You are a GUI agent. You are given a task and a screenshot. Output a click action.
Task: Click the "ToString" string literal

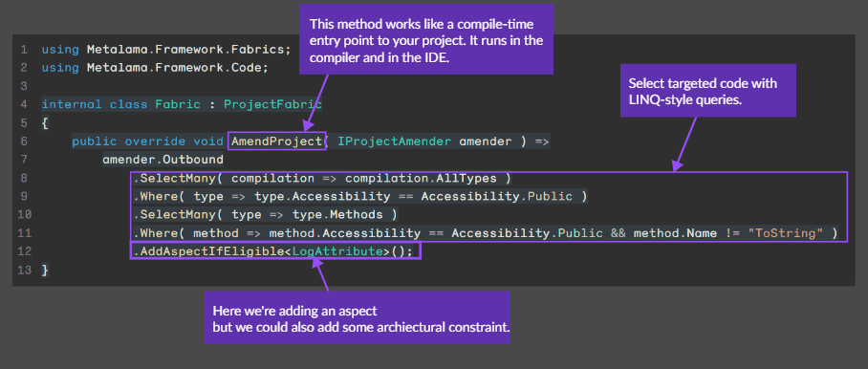click(785, 233)
